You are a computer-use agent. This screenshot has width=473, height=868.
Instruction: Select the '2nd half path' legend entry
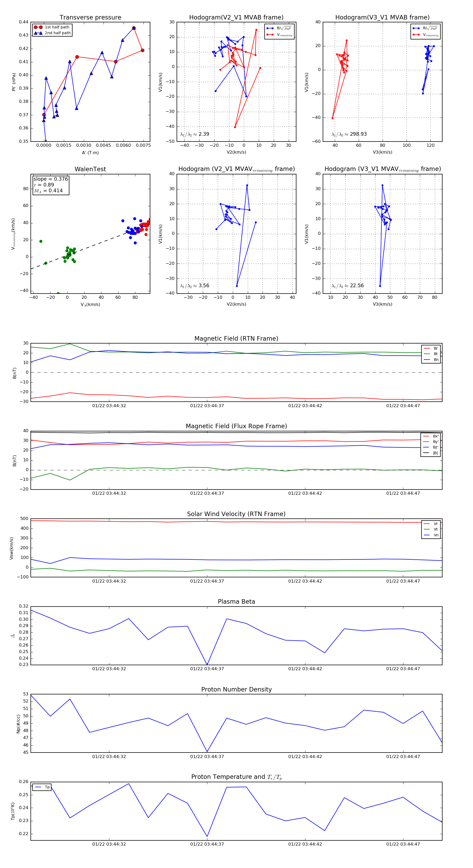point(52,33)
